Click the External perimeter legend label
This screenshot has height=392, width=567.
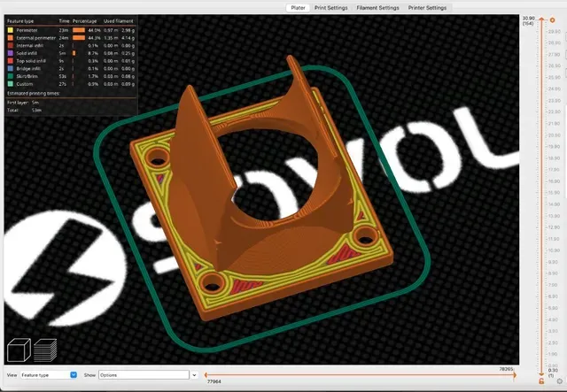point(35,38)
